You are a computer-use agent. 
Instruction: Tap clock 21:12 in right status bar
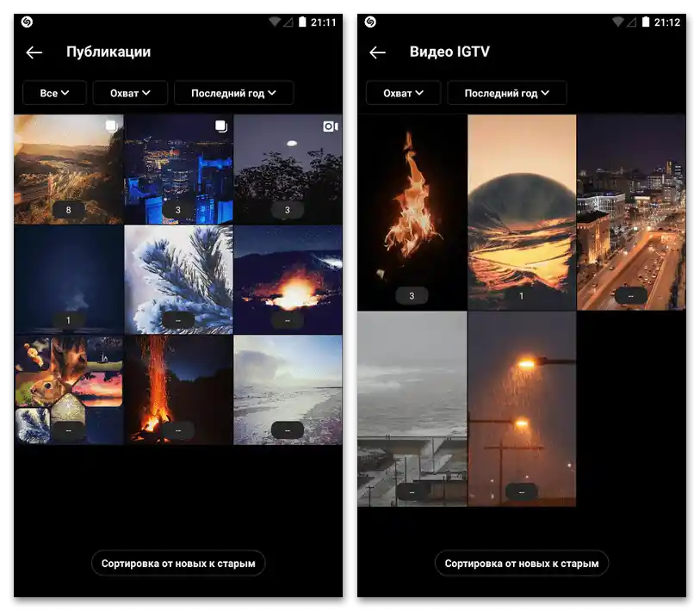pyautogui.click(x=667, y=22)
